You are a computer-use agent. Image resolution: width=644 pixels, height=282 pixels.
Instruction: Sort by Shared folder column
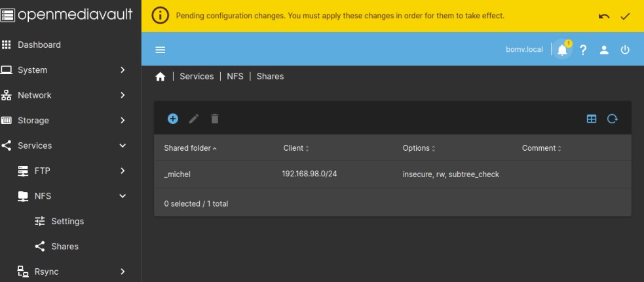(x=190, y=148)
